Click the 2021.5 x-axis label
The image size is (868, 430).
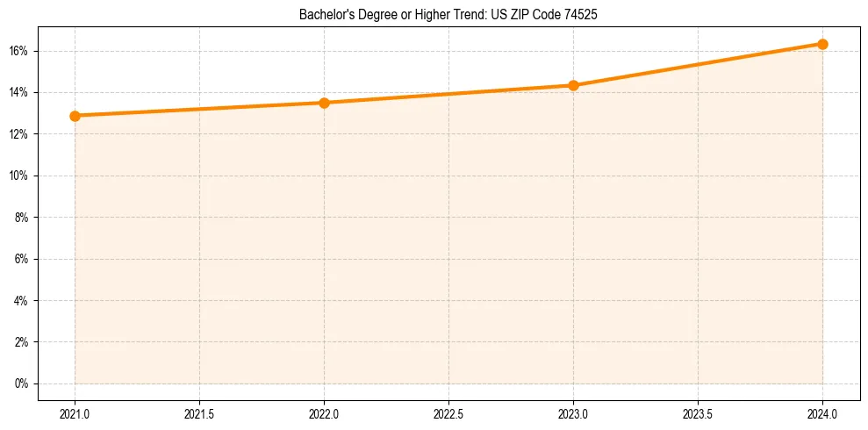(x=199, y=413)
